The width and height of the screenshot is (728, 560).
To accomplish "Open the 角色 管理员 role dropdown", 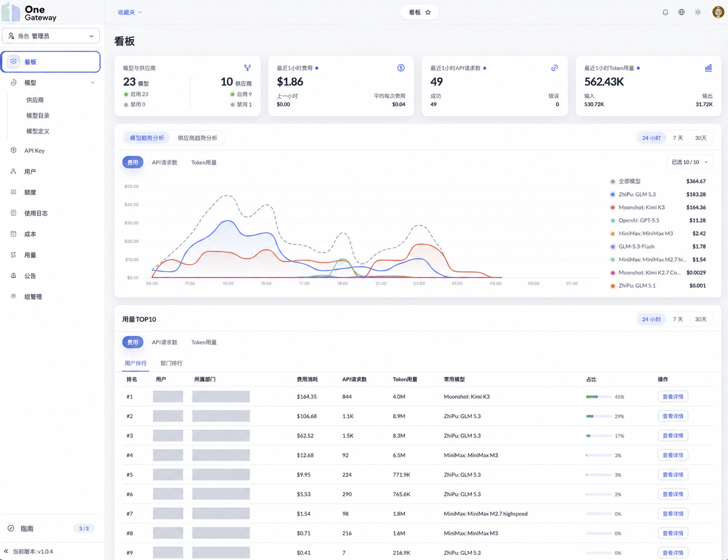I will (51, 36).
